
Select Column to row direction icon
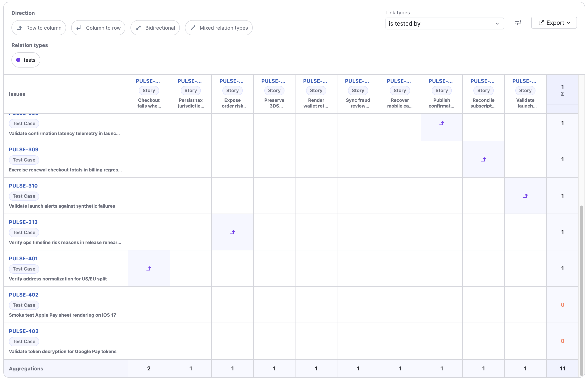point(79,28)
